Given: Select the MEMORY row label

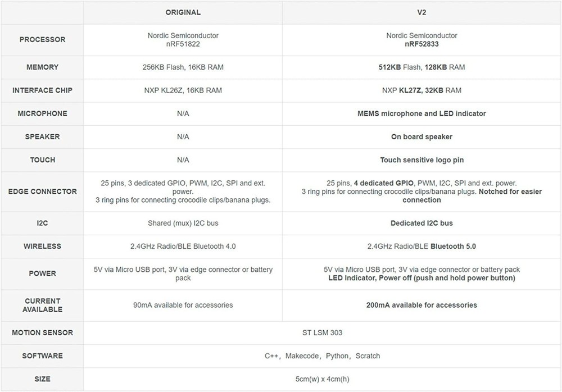Looking at the screenshot, I should tap(42, 67).
